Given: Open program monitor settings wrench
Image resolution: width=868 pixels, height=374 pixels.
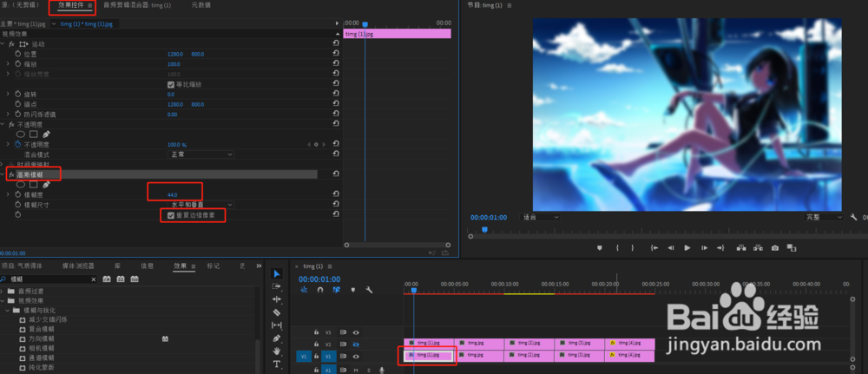Looking at the screenshot, I should pyautogui.click(x=853, y=218).
